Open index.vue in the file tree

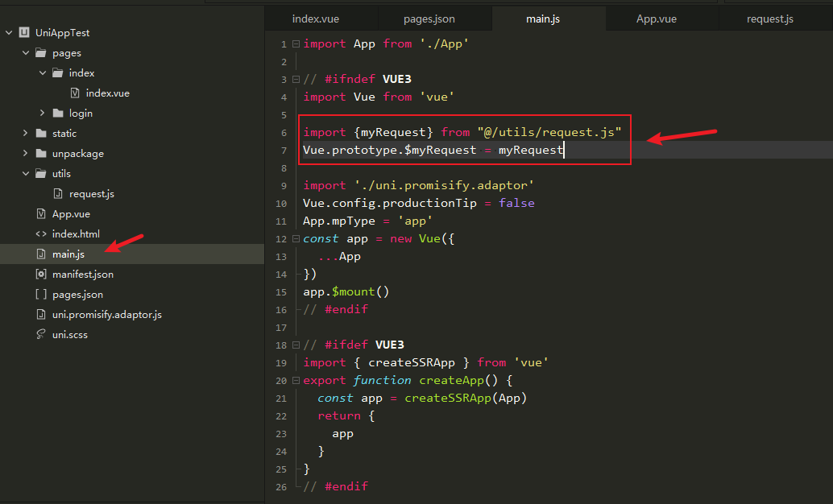pyautogui.click(x=108, y=93)
